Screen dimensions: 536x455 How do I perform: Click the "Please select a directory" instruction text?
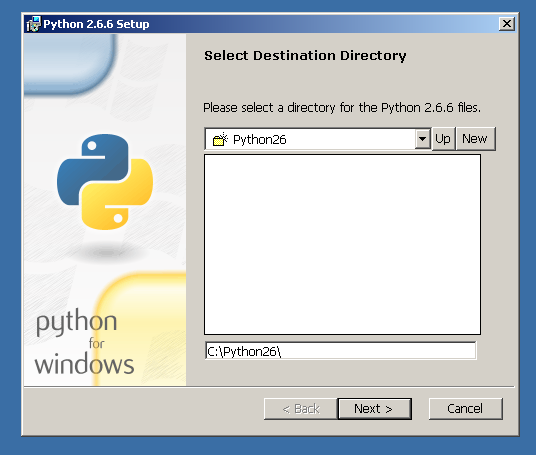pos(342,108)
